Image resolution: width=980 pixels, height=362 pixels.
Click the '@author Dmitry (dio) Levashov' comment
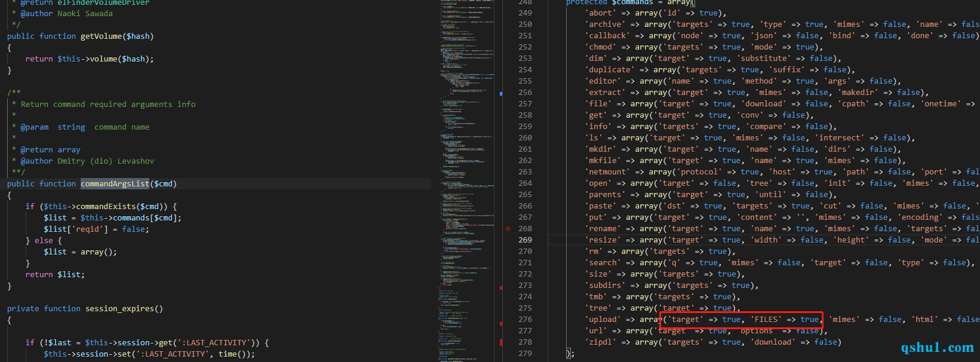tap(87, 161)
